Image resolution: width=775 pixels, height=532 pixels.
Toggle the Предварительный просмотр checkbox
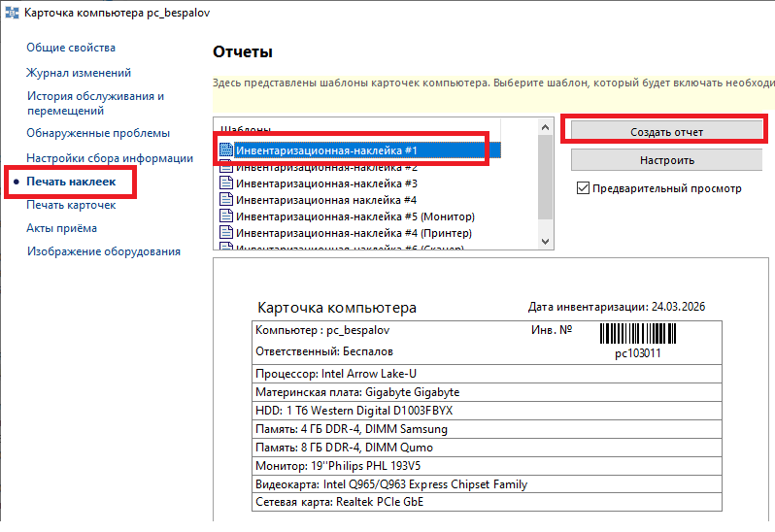pyautogui.click(x=583, y=188)
